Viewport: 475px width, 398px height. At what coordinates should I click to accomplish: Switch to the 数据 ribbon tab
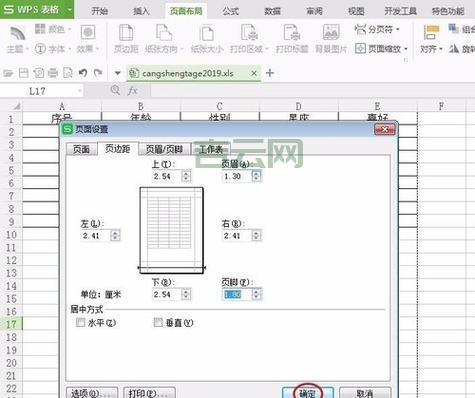[x=272, y=11]
